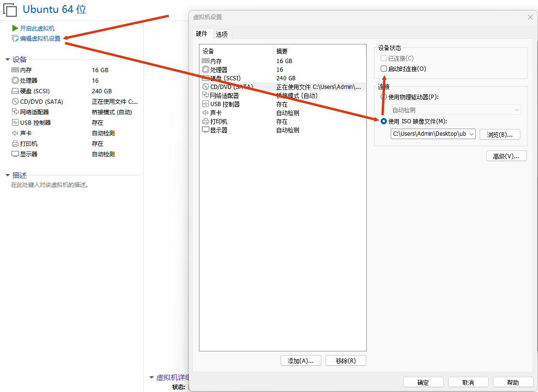This screenshot has height=392, width=538.
Task: Click the 编辑虚拟机设置 link
Action: [x=40, y=39]
